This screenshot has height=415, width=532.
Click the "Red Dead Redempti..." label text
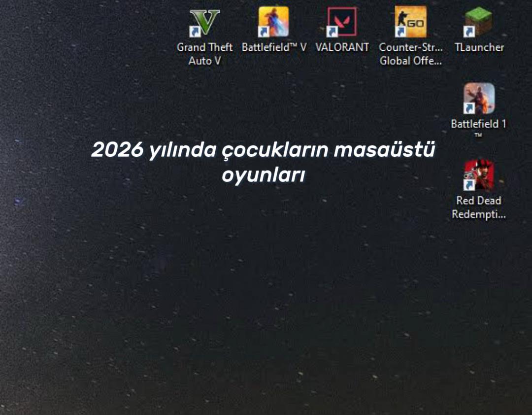(x=479, y=207)
